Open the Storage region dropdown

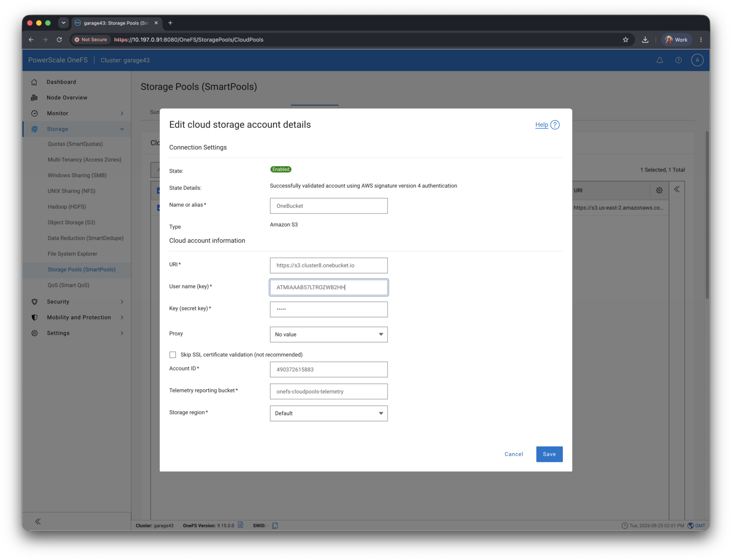(x=328, y=414)
